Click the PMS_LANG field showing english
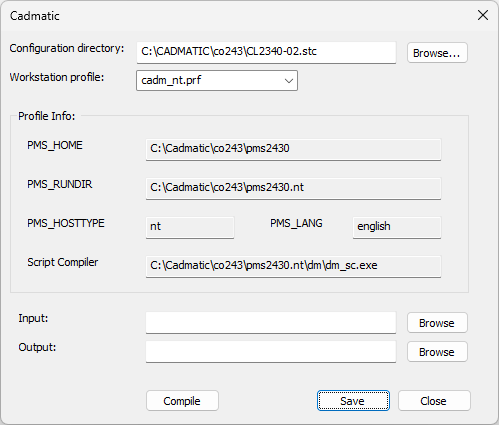This screenshot has height=425, width=499. [397, 227]
